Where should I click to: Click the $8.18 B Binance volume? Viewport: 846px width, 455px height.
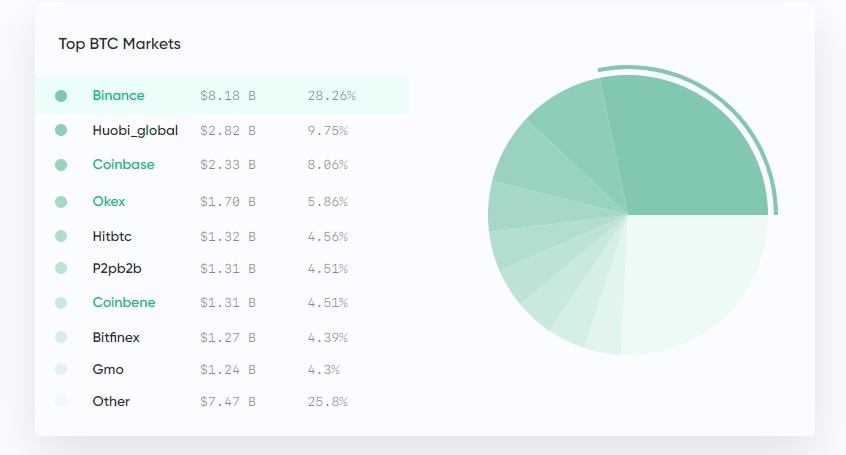pyautogui.click(x=228, y=96)
